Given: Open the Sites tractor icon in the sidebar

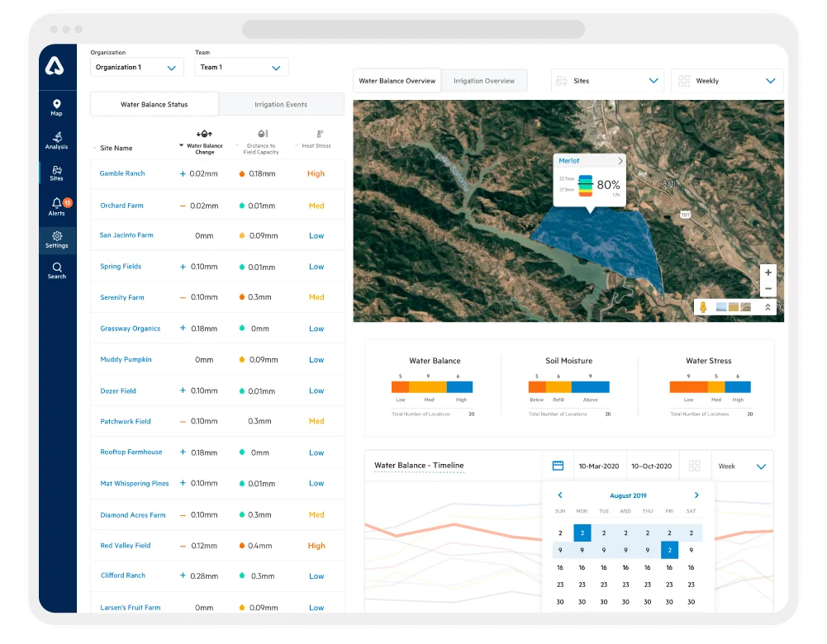Looking at the screenshot, I should [56, 173].
